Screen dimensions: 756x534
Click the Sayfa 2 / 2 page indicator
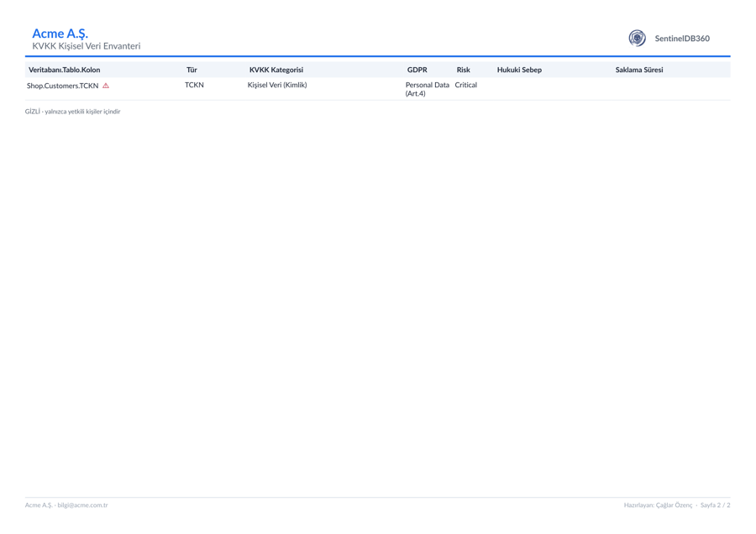coord(715,505)
